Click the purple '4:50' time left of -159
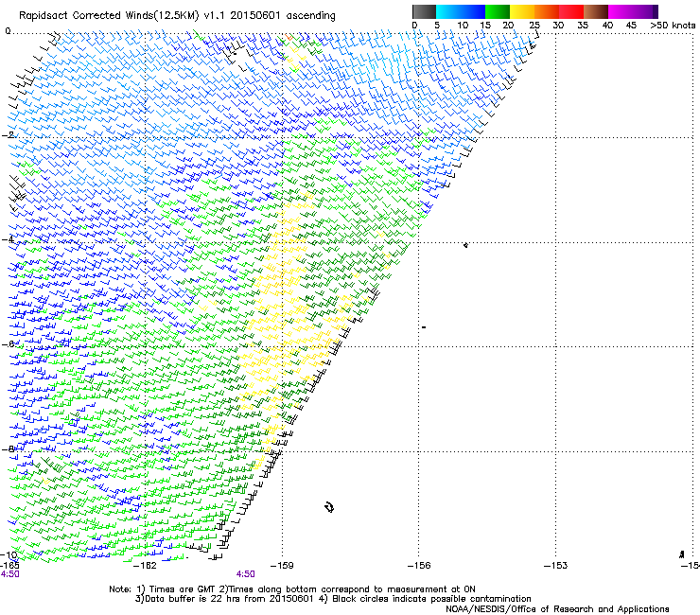 246,574
